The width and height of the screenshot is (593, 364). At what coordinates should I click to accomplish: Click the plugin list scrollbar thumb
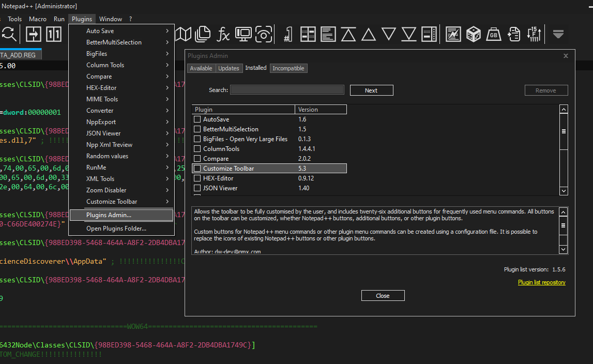coord(564,132)
